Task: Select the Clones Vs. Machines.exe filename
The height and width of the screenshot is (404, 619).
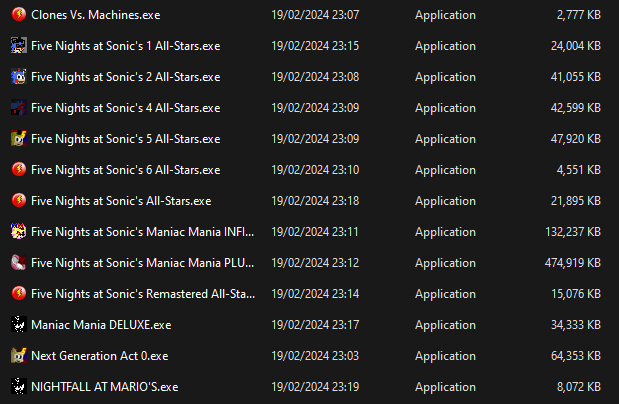Action: tap(95, 15)
